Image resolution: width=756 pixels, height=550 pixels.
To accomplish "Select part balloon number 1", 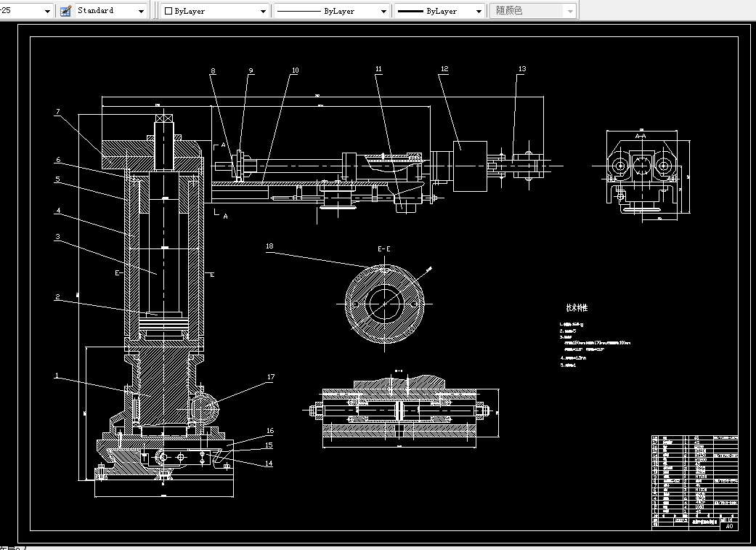I will point(57,376).
